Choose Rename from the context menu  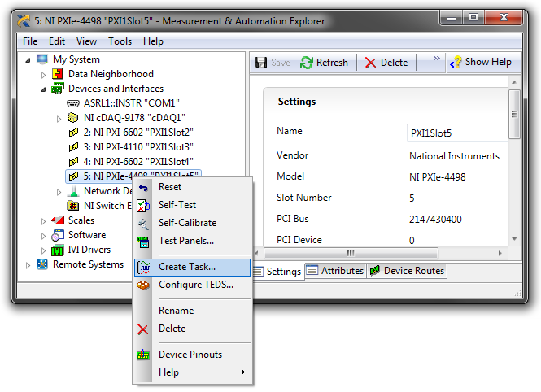coord(193,311)
